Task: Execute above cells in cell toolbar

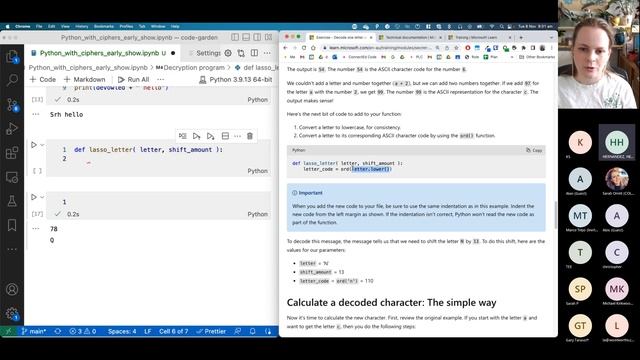Action: point(196,136)
